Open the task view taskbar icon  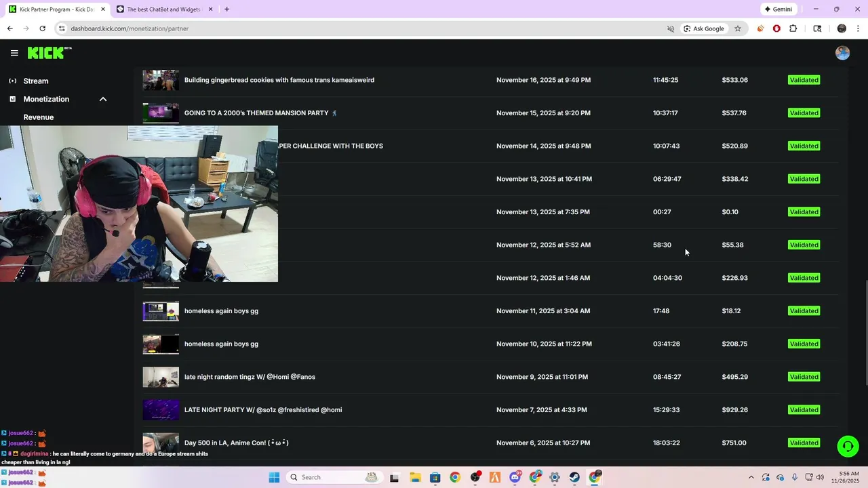[395, 477]
